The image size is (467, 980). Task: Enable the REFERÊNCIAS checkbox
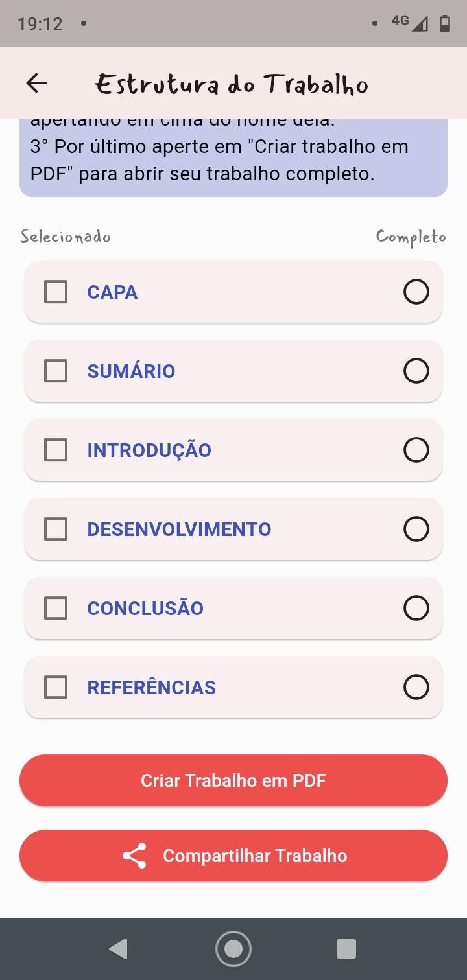pyautogui.click(x=56, y=687)
